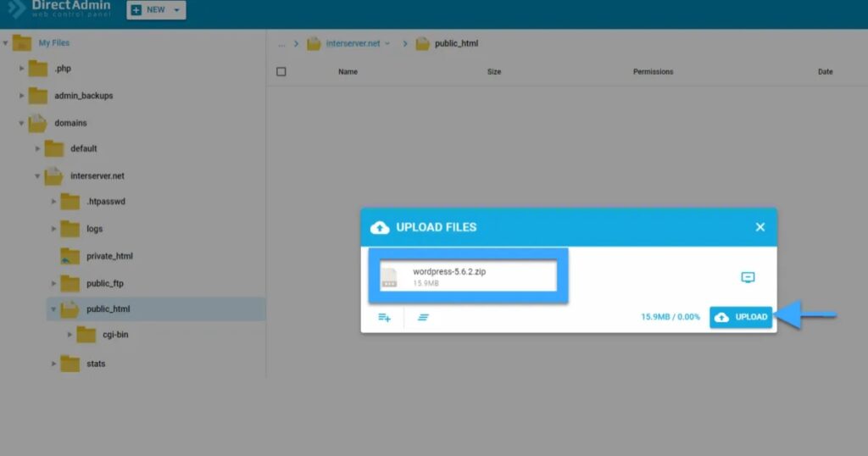Click the private_html linked folder icon

tap(70, 256)
